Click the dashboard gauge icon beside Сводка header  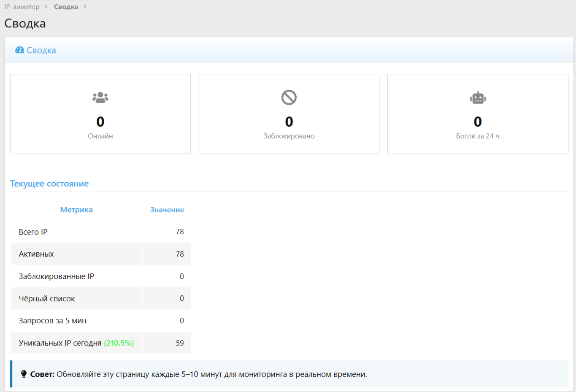[x=19, y=50]
